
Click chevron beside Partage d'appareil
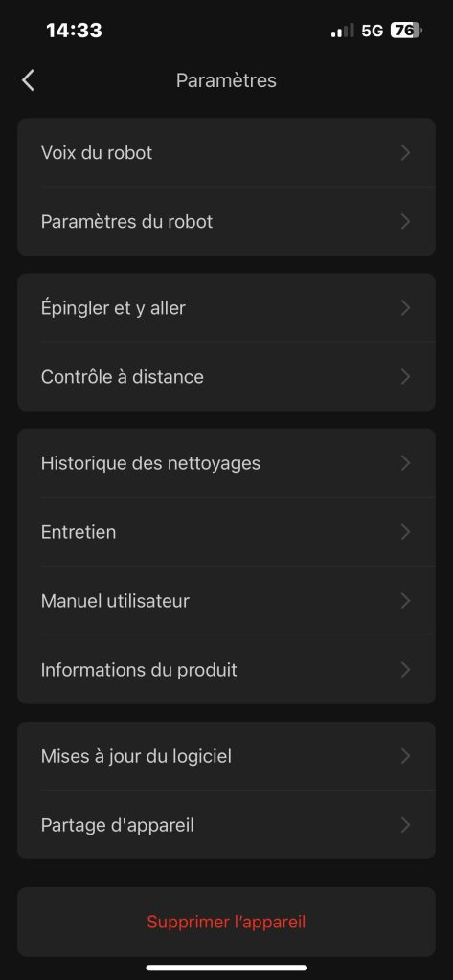(405, 825)
